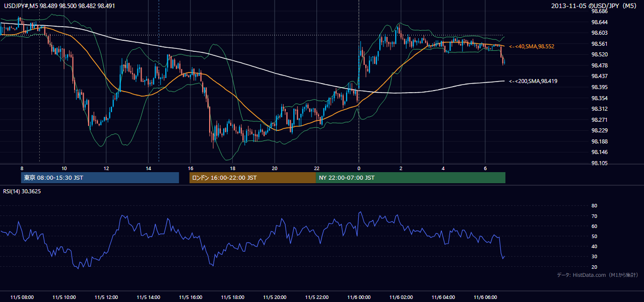
Task: Click the 11/5 14:00 date axis label
Action: click(x=148, y=297)
